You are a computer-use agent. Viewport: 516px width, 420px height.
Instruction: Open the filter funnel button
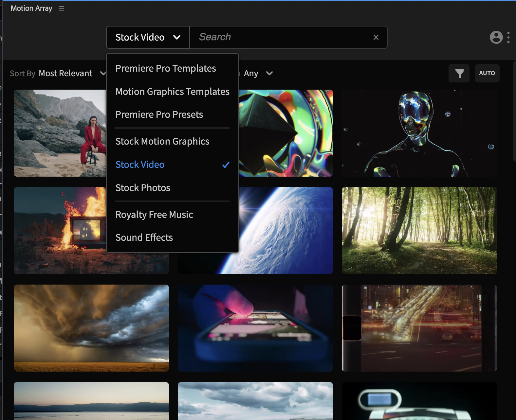coord(459,73)
